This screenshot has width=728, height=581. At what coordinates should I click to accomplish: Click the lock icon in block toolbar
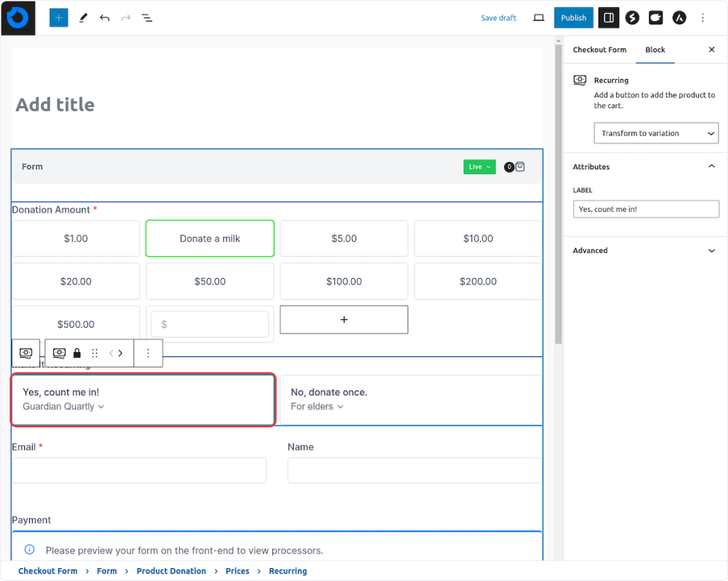(77, 353)
